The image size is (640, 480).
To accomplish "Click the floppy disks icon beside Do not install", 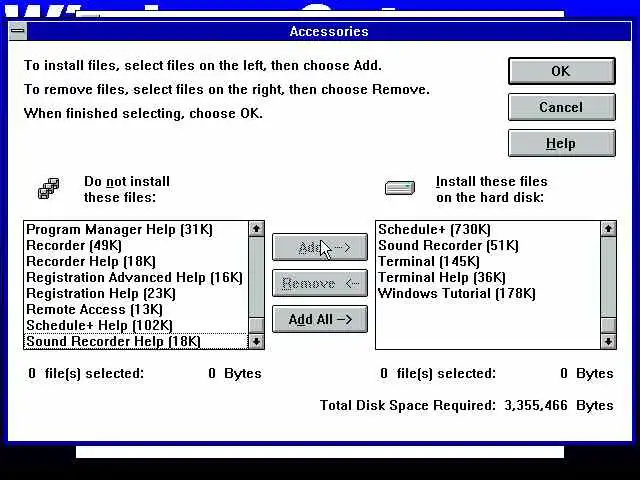I will click(x=49, y=189).
